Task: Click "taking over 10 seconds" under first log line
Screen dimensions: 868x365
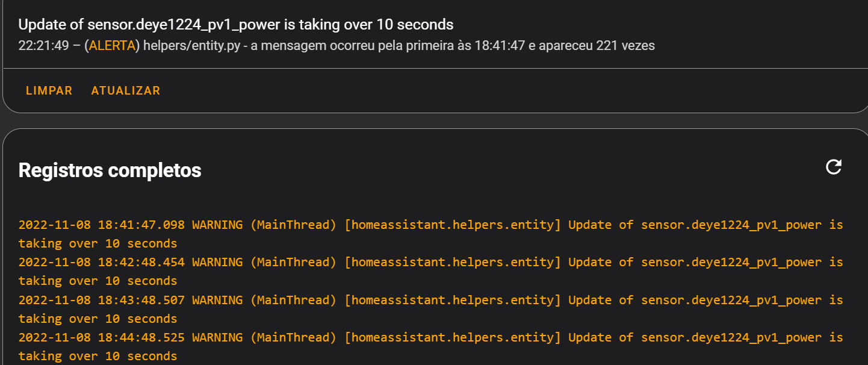Action: click(x=98, y=243)
